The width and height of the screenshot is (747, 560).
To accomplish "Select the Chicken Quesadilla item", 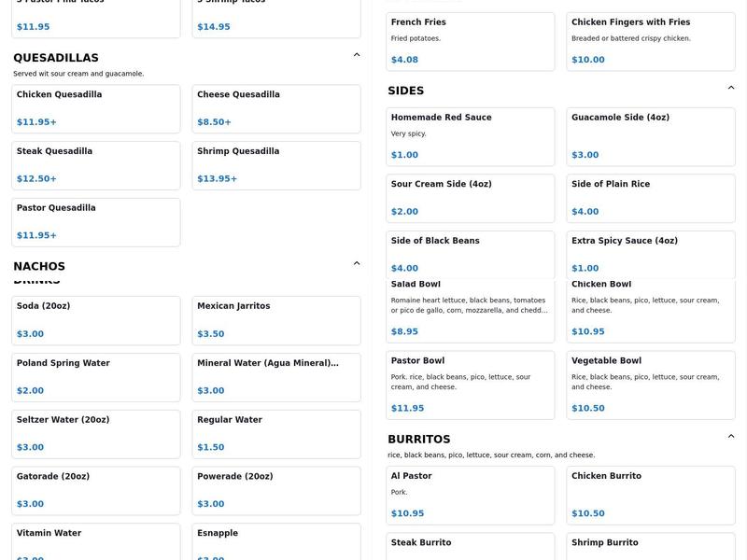I will click(x=96, y=109).
